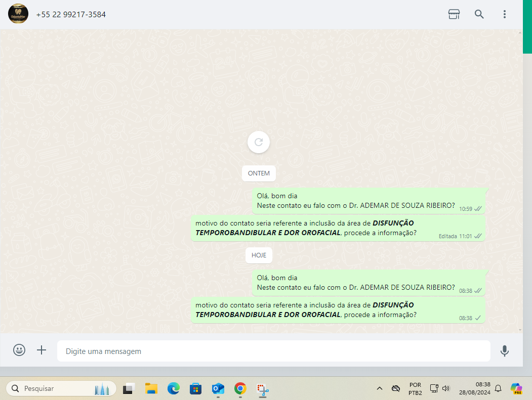The width and height of the screenshot is (532, 400).
Task: Launch Microsoft Edge from the taskbar
Action: coord(174,388)
